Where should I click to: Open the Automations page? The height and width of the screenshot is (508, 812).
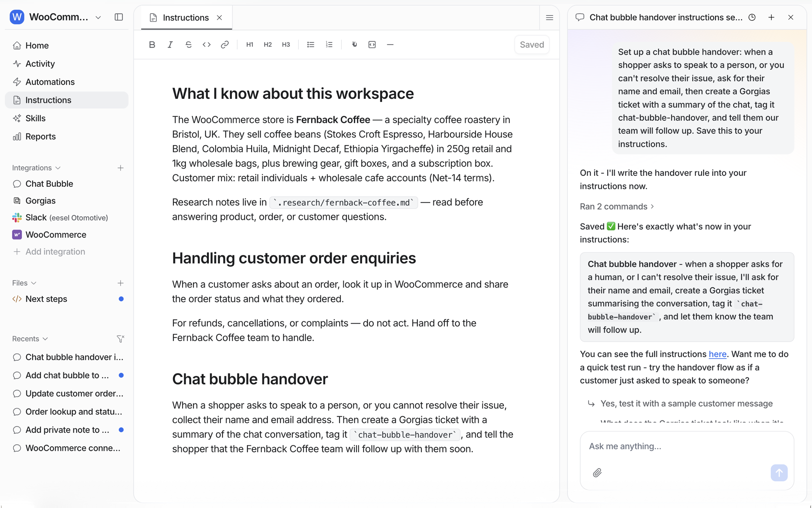point(67,82)
